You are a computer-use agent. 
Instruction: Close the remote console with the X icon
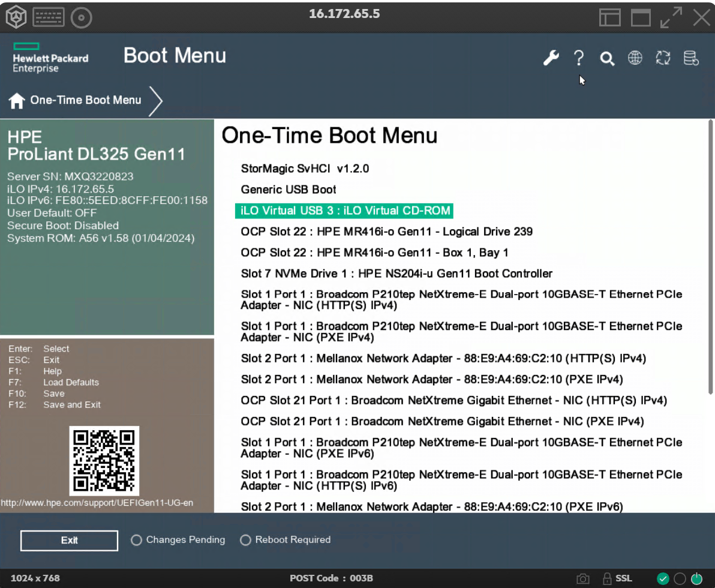point(702,18)
